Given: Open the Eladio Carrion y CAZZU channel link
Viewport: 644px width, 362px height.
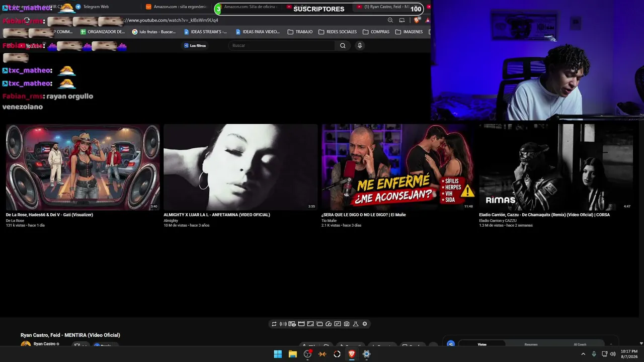Looking at the screenshot, I should (x=498, y=221).
